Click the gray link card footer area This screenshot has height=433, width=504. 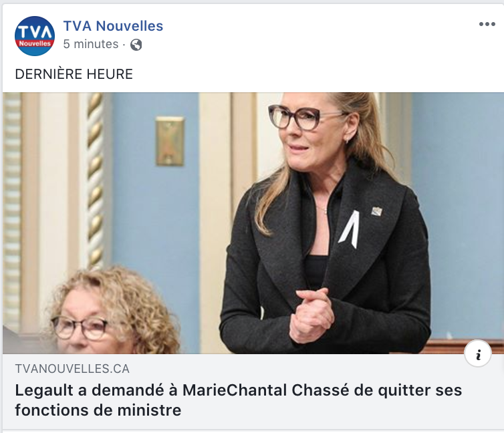253,392
